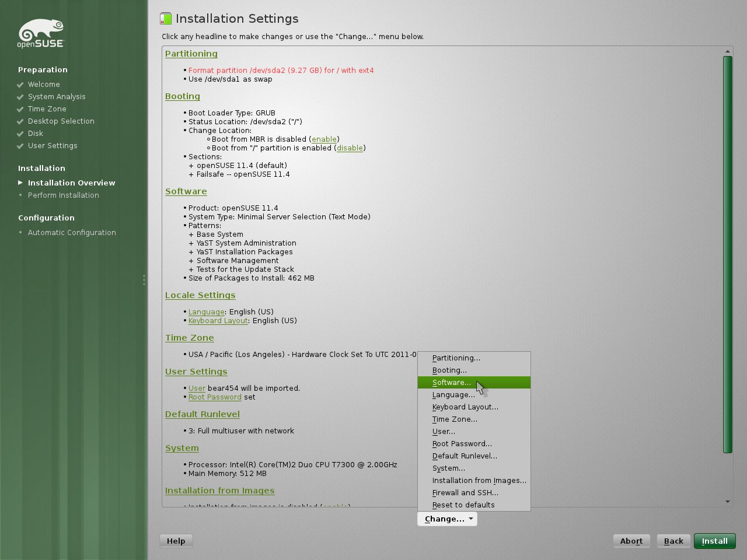The image size is (747, 560).
Task: Click the scrollbar down arrow
Action: click(727, 502)
